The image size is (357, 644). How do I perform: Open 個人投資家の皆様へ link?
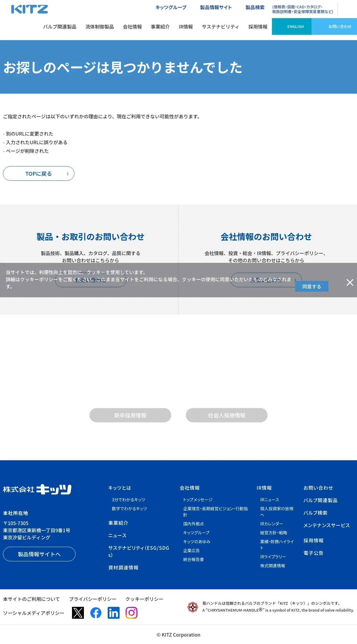pos(277,512)
